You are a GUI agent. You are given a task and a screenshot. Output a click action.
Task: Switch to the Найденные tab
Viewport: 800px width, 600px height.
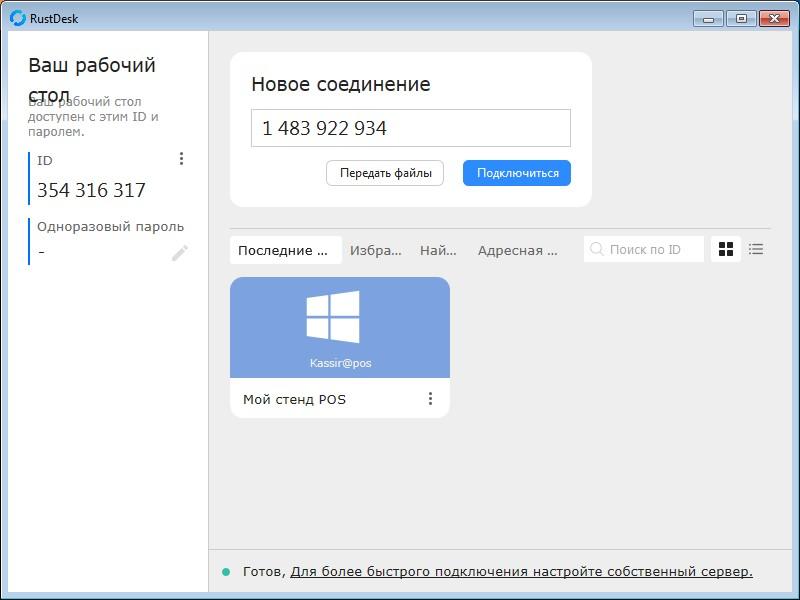point(438,250)
